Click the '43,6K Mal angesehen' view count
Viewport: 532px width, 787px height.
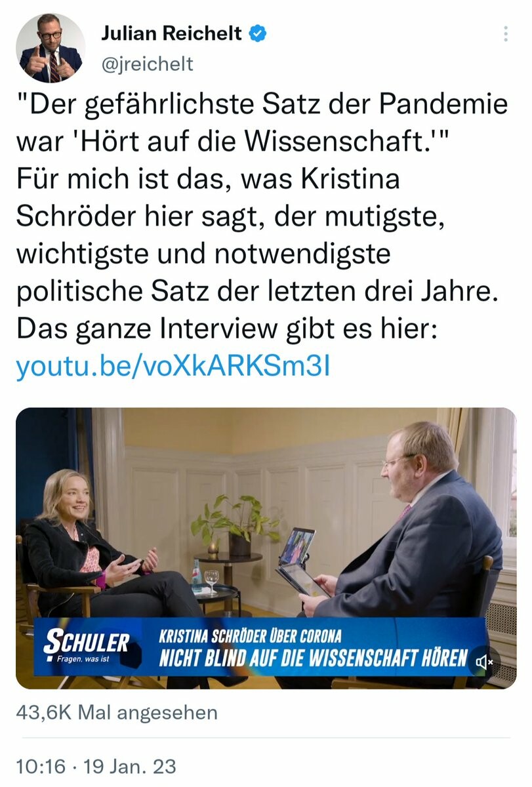coord(116,713)
